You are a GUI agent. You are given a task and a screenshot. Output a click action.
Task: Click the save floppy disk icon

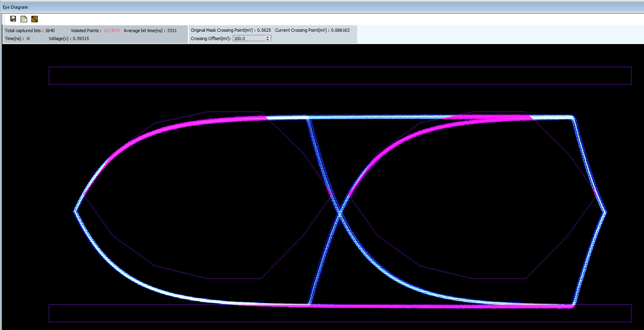tap(13, 19)
